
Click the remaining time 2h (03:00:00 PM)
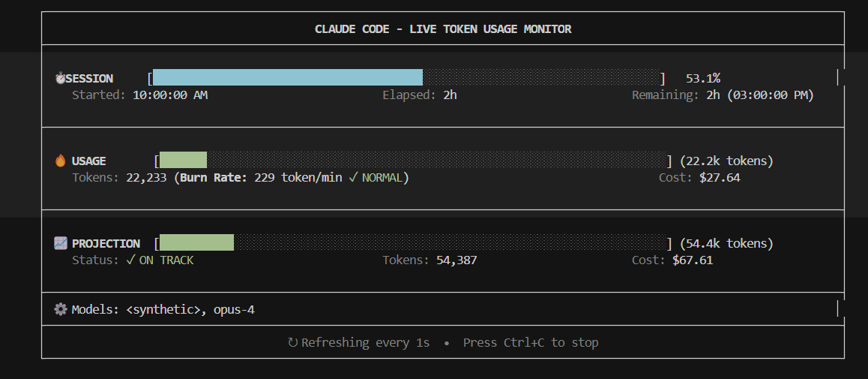(755, 95)
